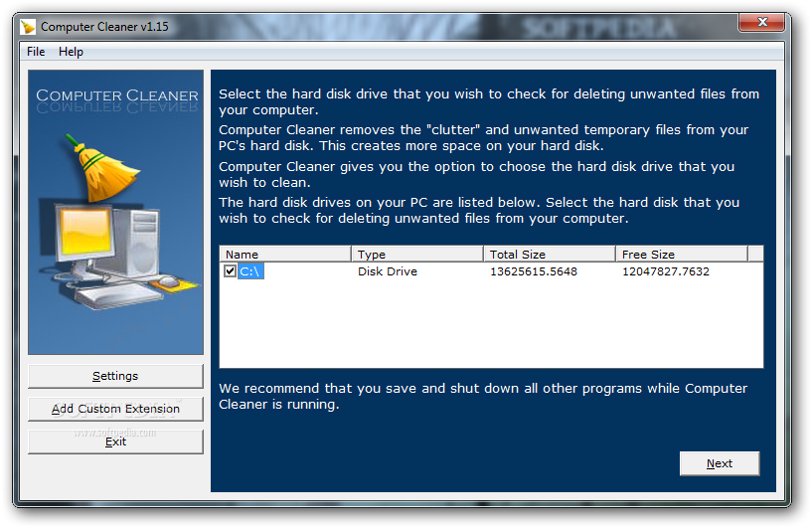This screenshot has height=528, width=812.
Task: Click the Computer Cleaner title bar icon
Action: click(28, 27)
